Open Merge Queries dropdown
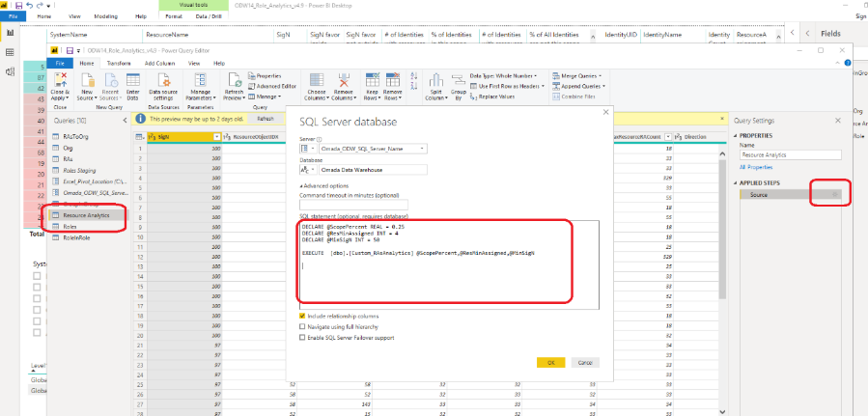Screen dimensions: 868x416 [x=578, y=76]
